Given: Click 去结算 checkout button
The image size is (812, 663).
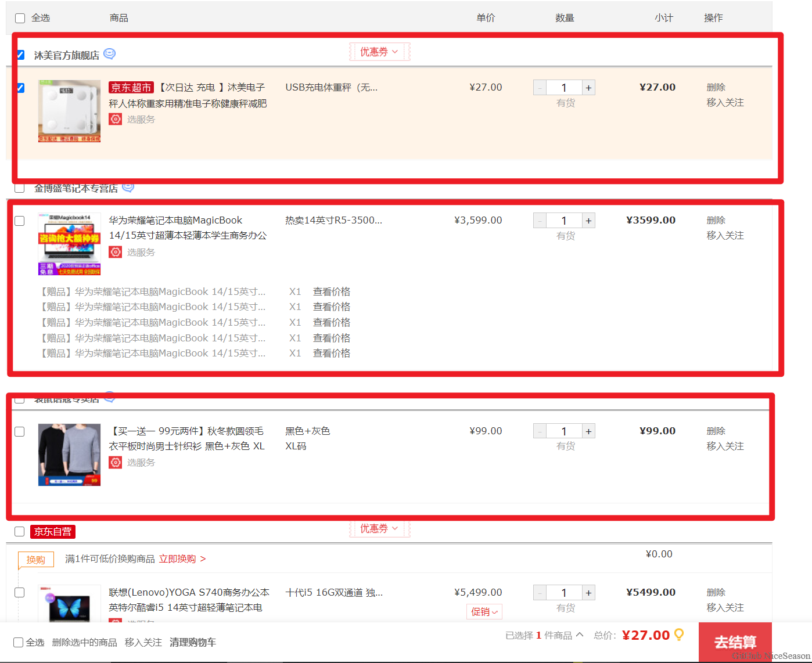Looking at the screenshot, I should click(x=735, y=642).
